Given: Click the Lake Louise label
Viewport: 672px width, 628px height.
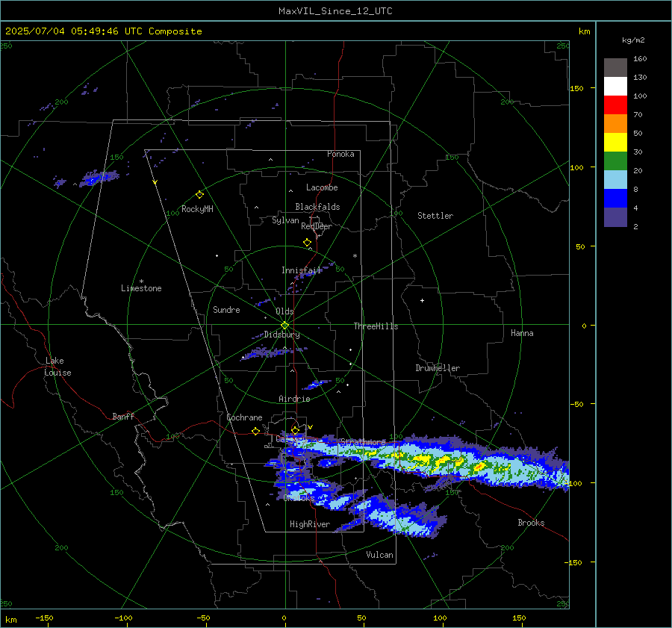Looking at the screenshot, I should pos(57,367).
